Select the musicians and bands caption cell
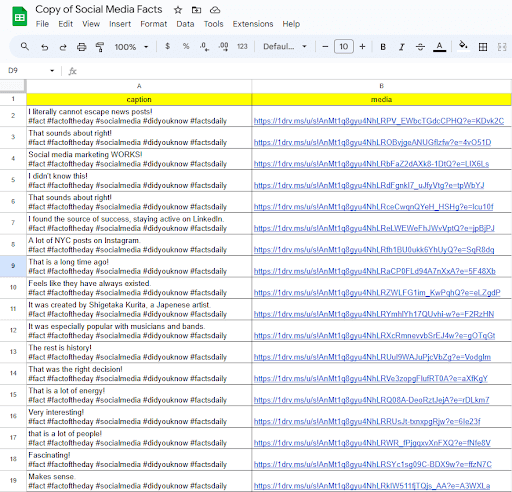 point(139,331)
